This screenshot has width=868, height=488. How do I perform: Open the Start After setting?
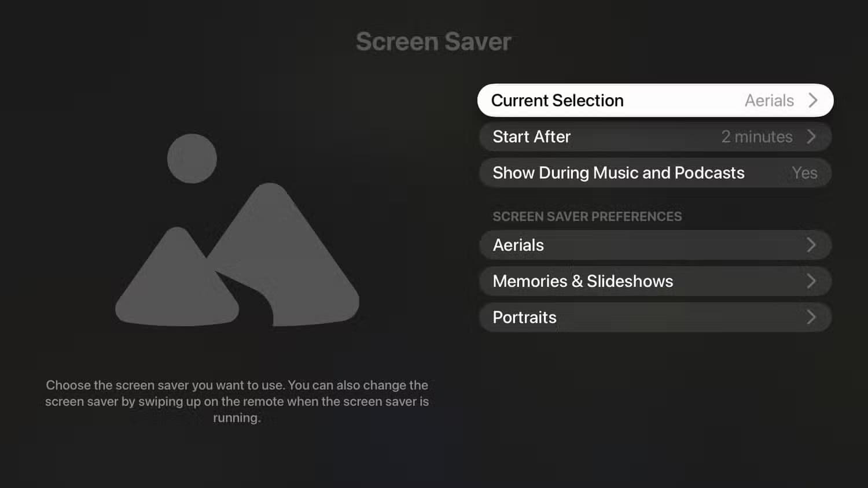655,137
